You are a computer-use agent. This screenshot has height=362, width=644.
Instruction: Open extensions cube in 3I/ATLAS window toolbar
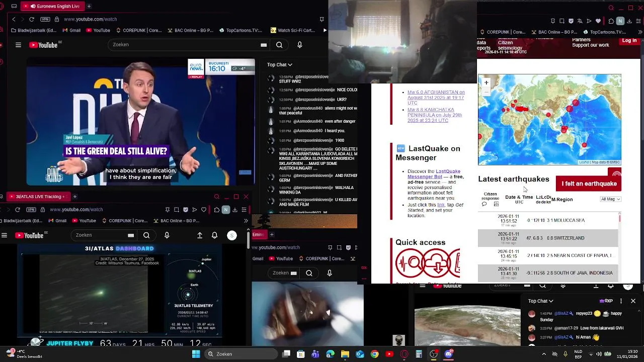coord(216,210)
